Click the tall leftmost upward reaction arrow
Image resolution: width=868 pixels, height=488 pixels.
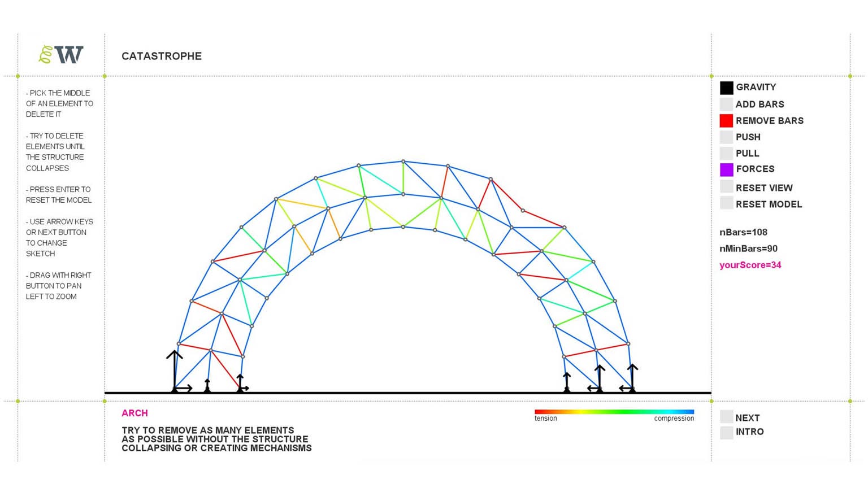click(174, 371)
